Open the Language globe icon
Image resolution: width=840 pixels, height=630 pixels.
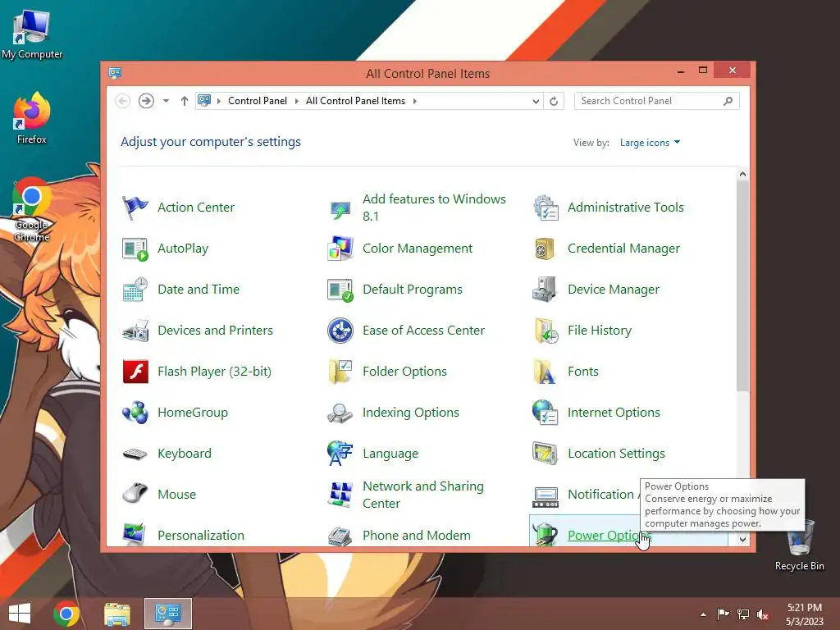340,453
